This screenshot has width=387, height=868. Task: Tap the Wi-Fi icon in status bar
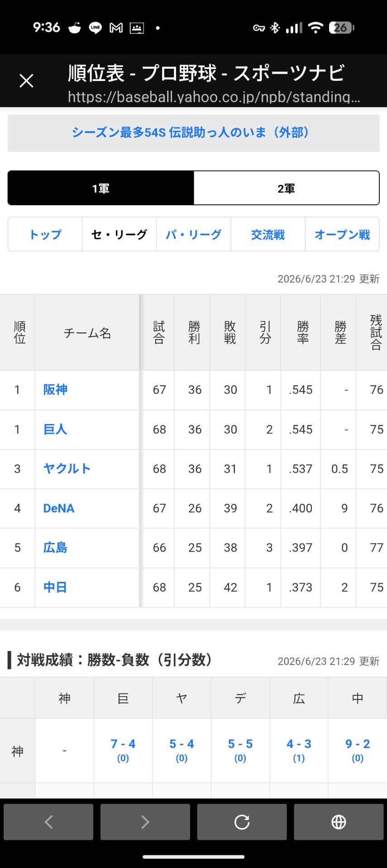tap(315, 28)
